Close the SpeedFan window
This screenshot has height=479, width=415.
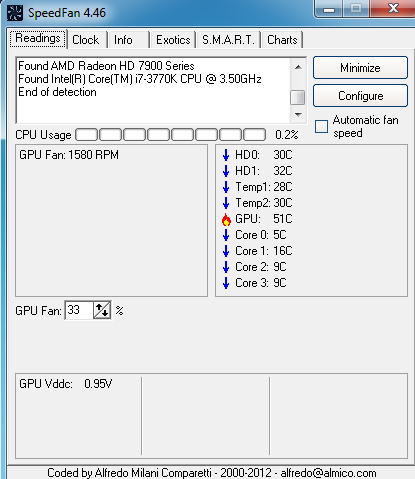coord(393,8)
